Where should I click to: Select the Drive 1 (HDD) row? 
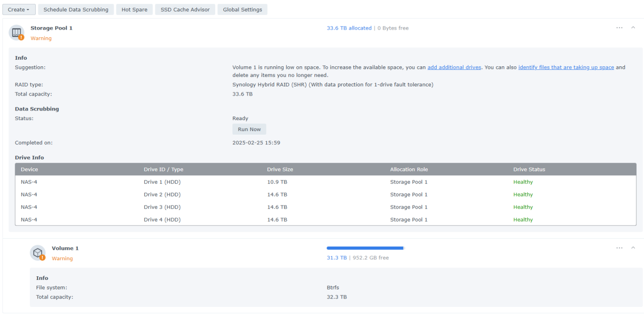(162, 182)
